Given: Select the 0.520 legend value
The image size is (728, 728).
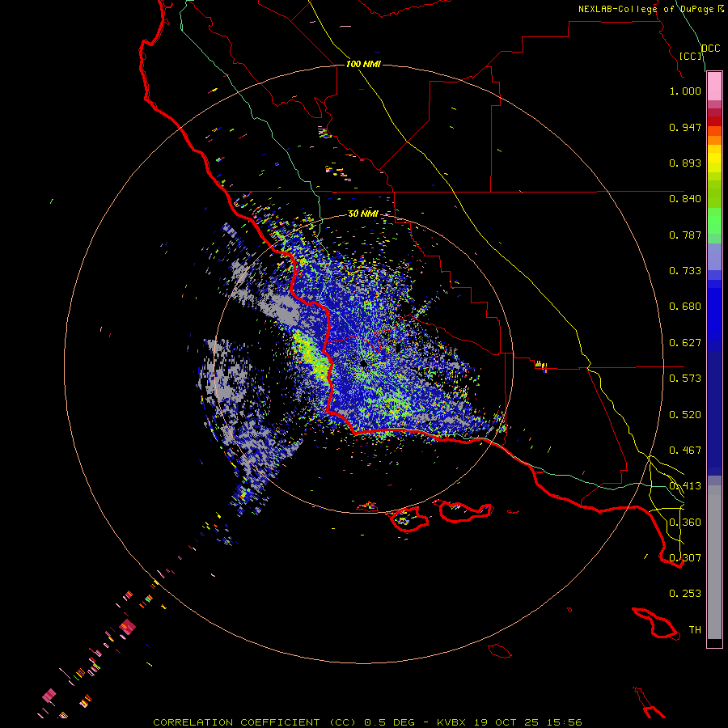Looking at the screenshot, I should pos(685,415).
